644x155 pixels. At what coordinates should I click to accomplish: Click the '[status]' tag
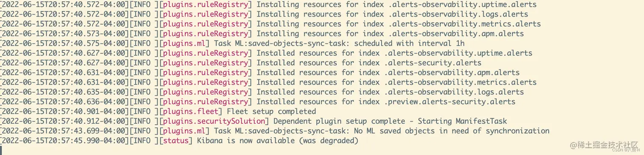176,140
